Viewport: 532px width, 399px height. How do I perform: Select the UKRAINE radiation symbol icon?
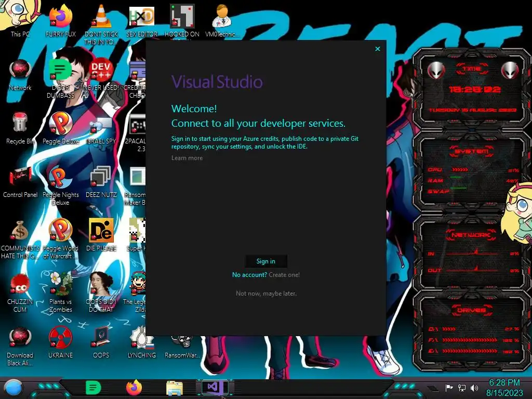[x=60, y=342]
